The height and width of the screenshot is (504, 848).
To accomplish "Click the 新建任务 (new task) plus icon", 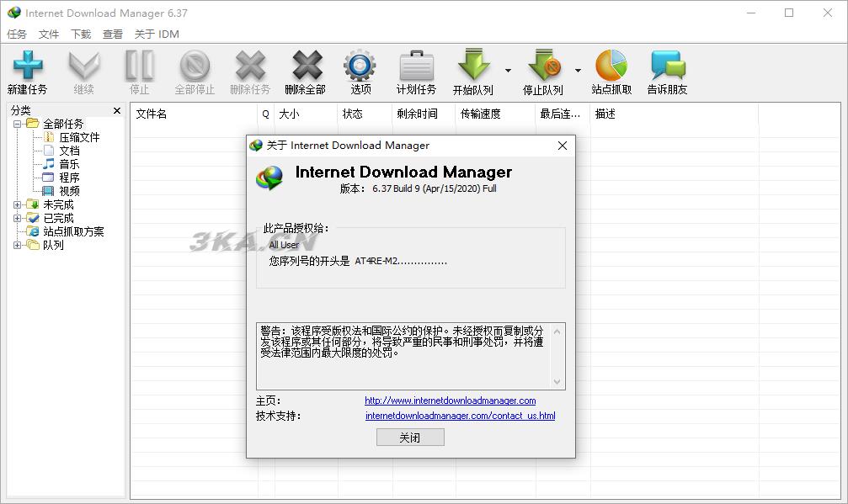I will coord(28,65).
